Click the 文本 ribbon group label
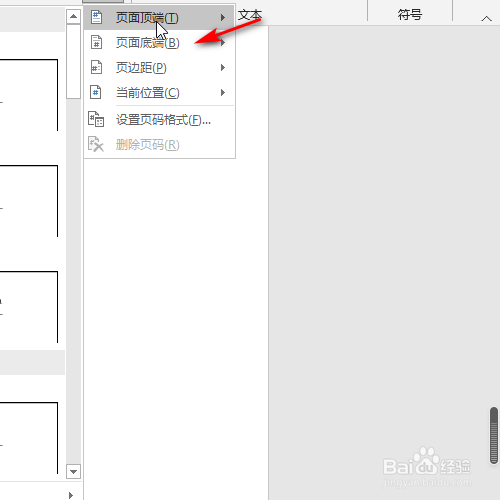The width and height of the screenshot is (500, 500). pyautogui.click(x=250, y=15)
